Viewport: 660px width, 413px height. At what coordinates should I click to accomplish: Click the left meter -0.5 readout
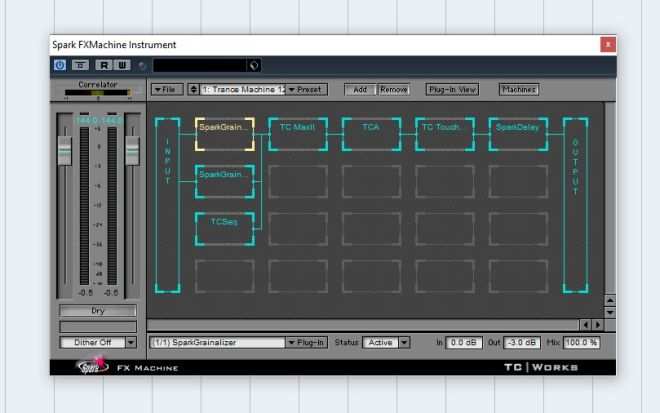[x=85, y=293]
